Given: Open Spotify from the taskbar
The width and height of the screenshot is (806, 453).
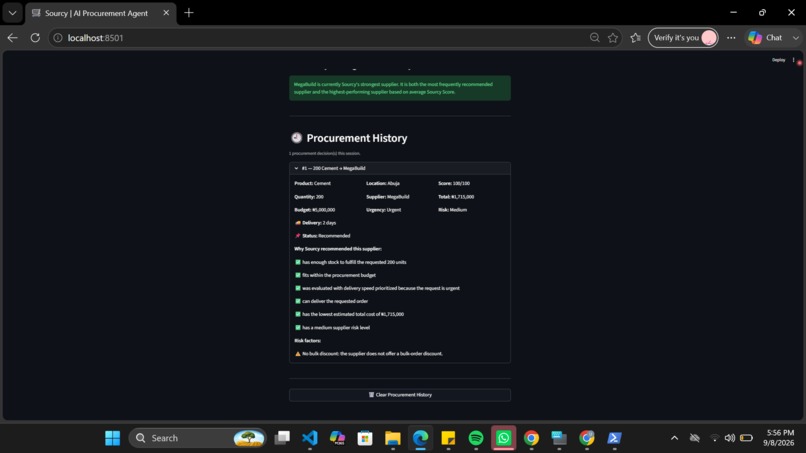Looking at the screenshot, I should coord(476,438).
